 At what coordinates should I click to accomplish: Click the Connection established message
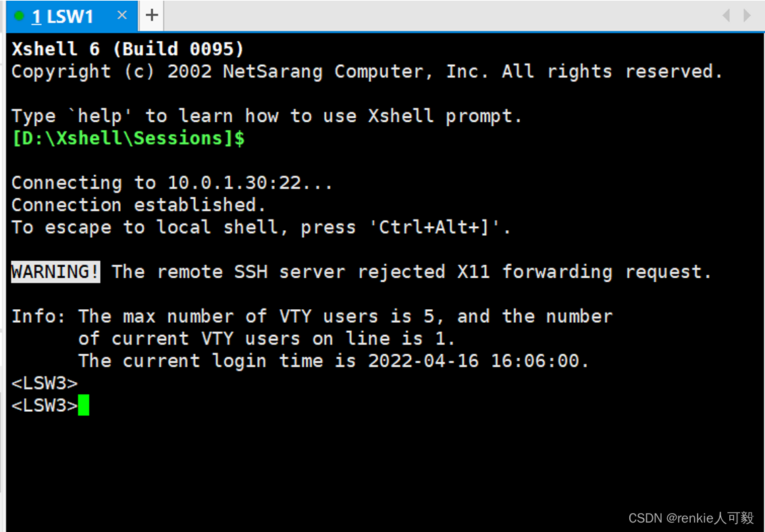pyautogui.click(x=138, y=205)
